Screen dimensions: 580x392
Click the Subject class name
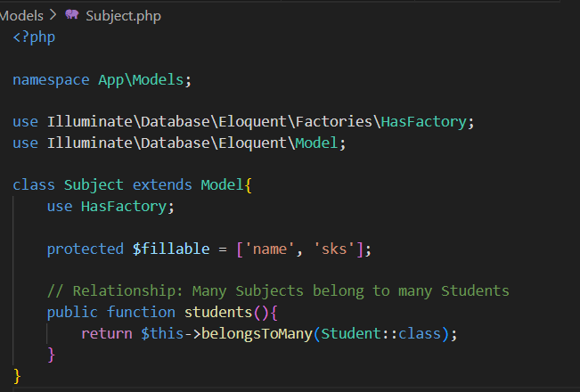[94, 184]
